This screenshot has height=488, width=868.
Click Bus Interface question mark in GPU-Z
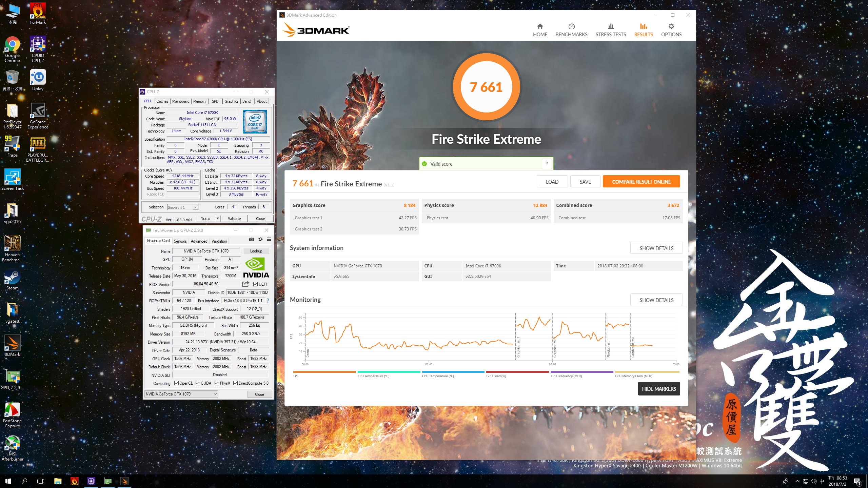[268, 301]
